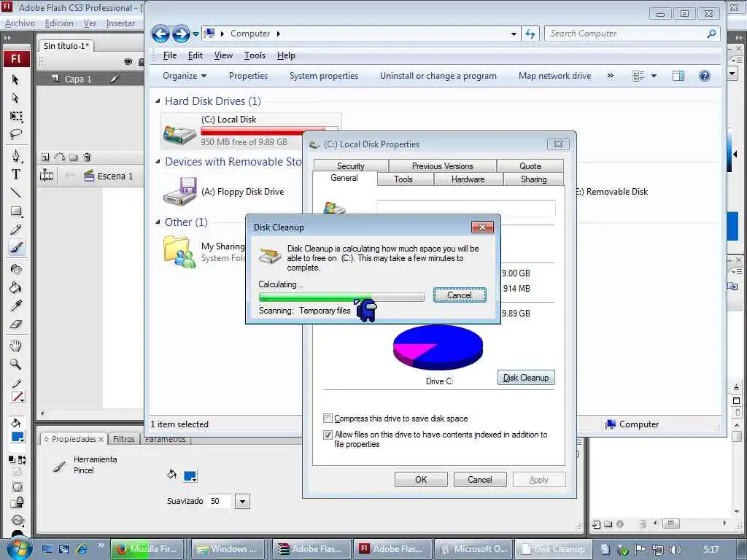This screenshot has height=560, width=747.
Task: Click System properties in Explorer toolbar
Action: click(323, 76)
